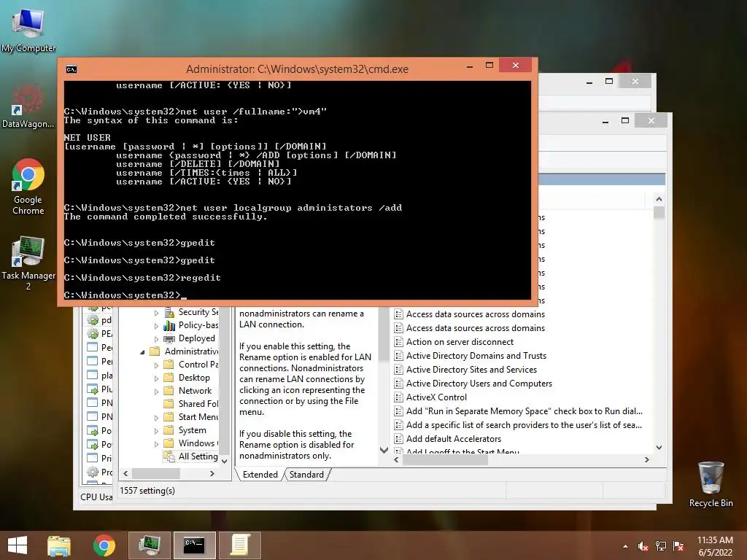This screenshot has height=560, width=747.
Task: Open the My Computer desktop icon
Action: coord(28,31)
